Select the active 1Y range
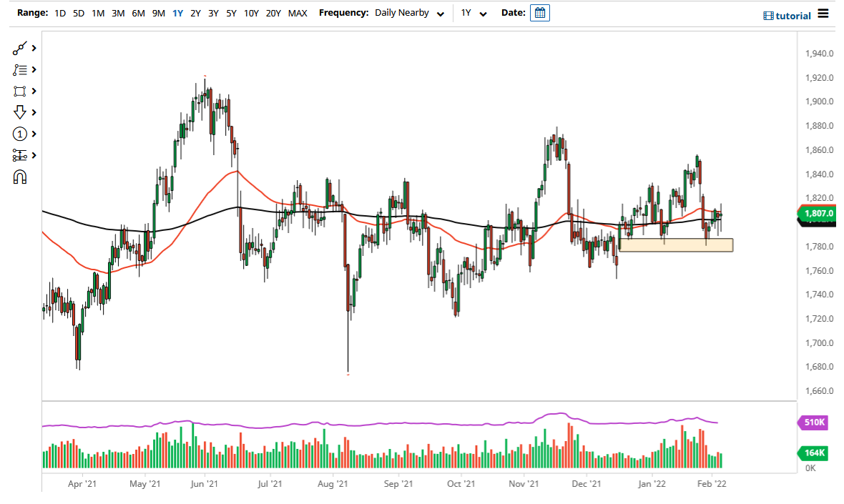The width and height of the screenshot is (844, 504). click(x=177, y=13)
